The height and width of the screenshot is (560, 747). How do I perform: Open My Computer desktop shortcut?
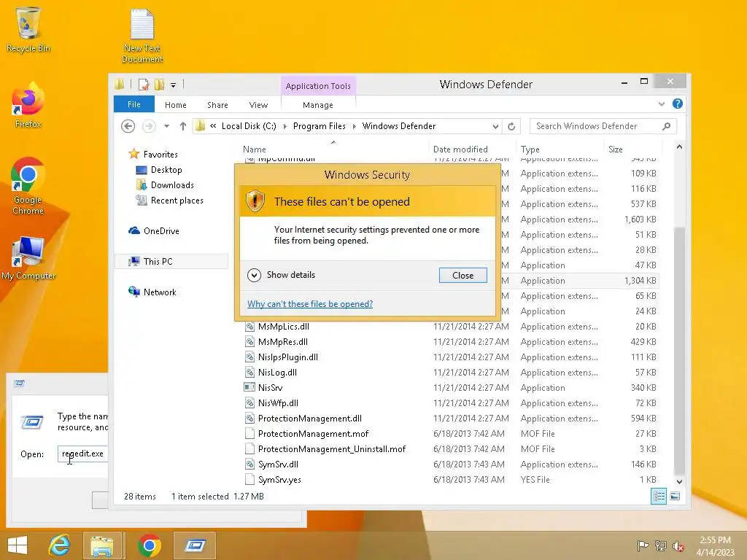pos(28,257)
